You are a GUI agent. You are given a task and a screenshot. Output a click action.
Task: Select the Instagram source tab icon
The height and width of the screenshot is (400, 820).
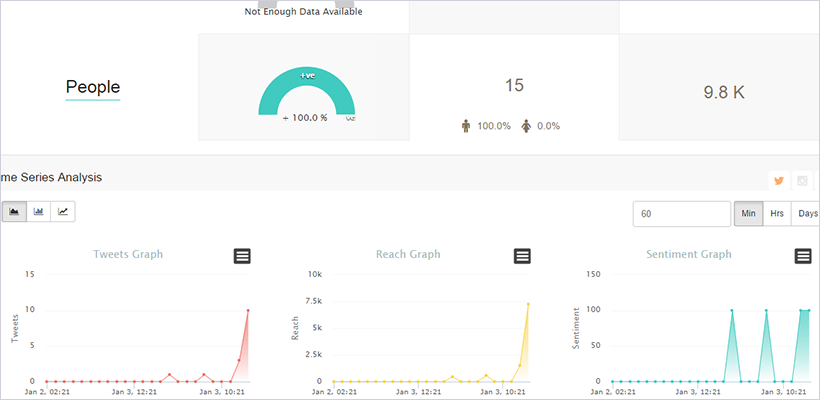[x=802, y=181]
